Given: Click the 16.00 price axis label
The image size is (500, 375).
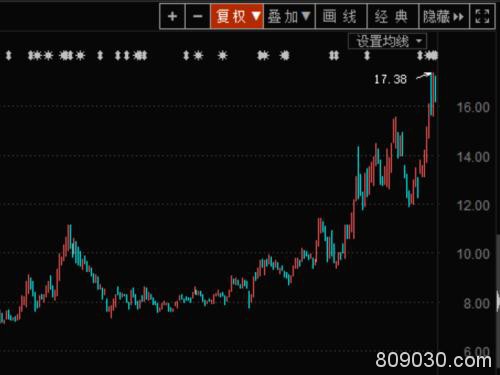Looking at the screenshot, I should point(473,107).
